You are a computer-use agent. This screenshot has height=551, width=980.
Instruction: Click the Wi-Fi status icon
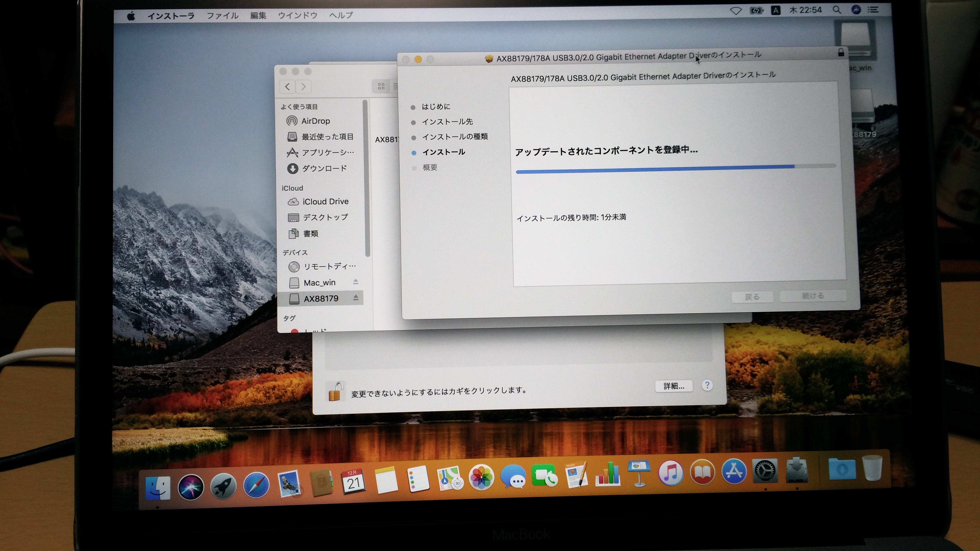coord(736,11)
